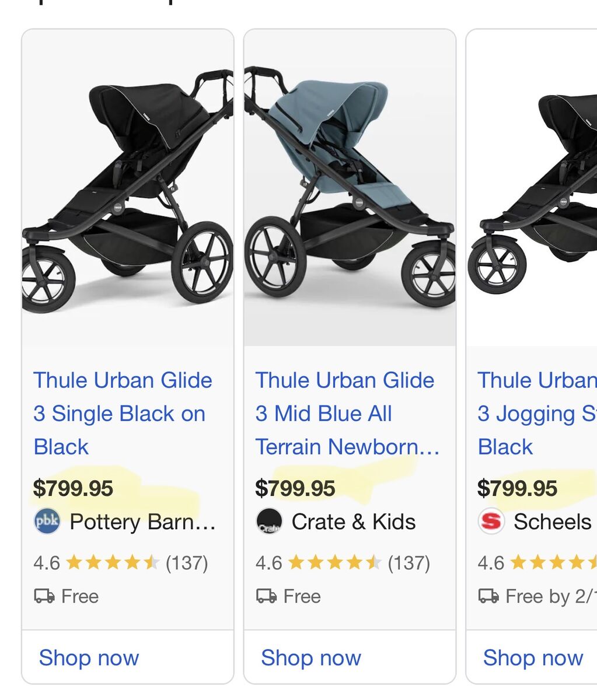This screenshot has width=597, height=700.
Task: Open Thule Urban Glide 3 Single Black link
Action: pyautogui.click(x=123, y=413)
